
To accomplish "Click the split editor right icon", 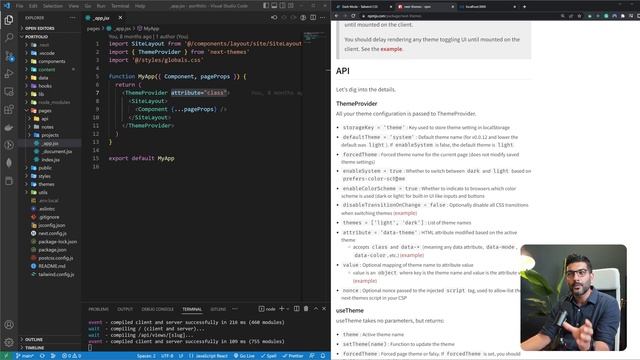I will point(313,18).
